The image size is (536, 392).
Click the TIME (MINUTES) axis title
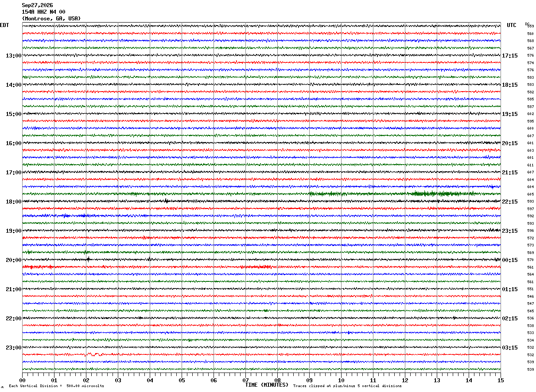click(267, 385)
